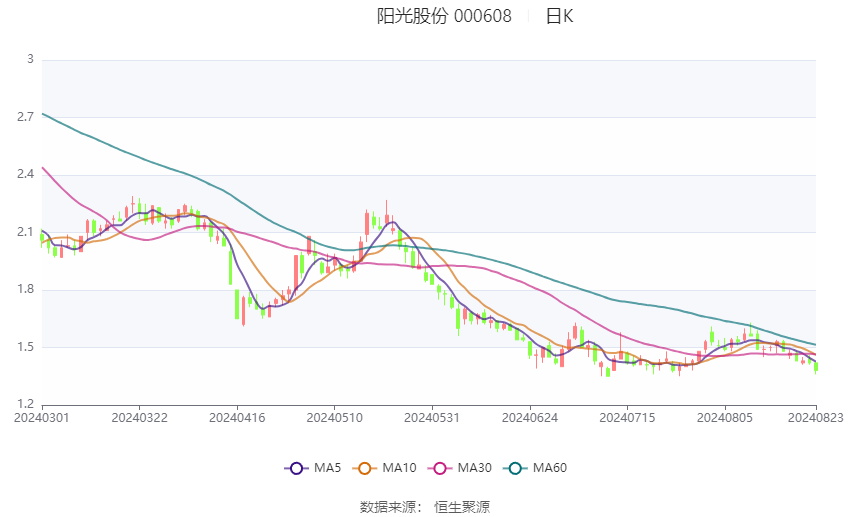Click y-axis value 2.7

(x=25, y=117)
